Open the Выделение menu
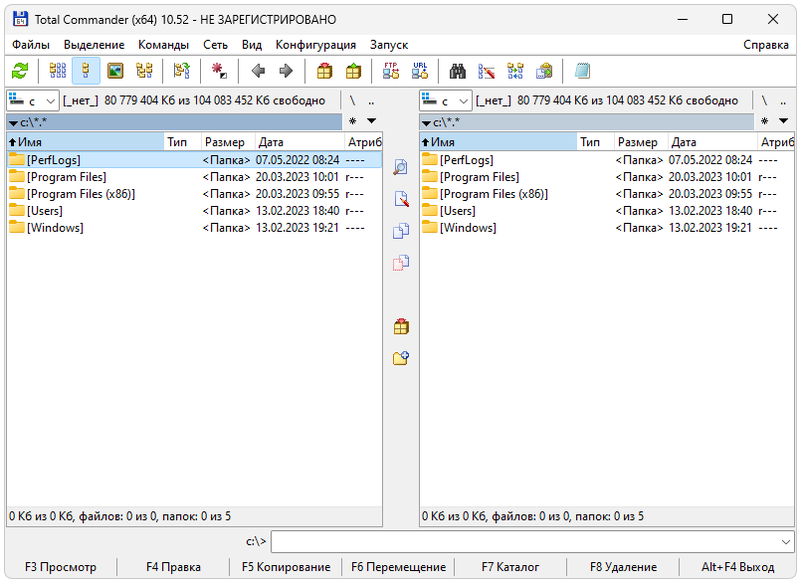This screenshot has width=800, height=584. [94, 45]
